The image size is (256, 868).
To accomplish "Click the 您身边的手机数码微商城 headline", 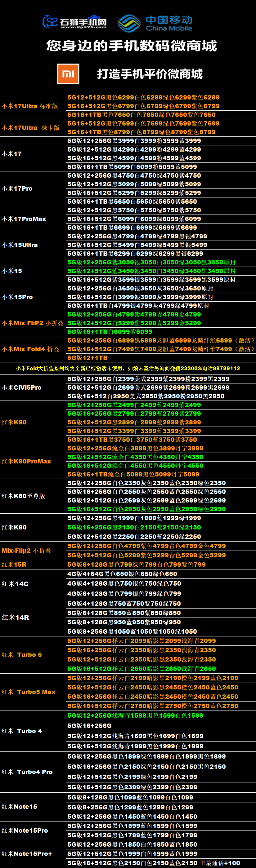I will 131,46.
